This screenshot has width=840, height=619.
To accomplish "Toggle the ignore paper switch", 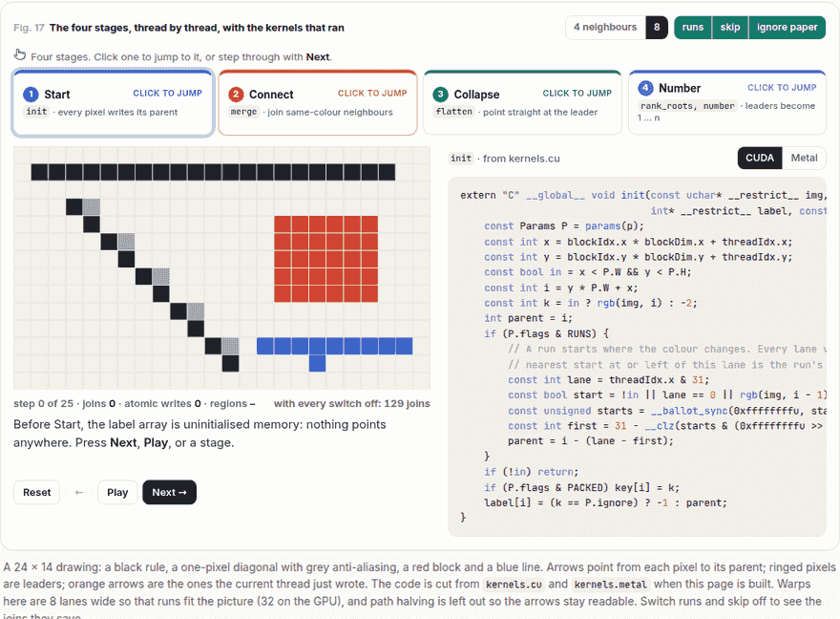I will coord(787,28).
